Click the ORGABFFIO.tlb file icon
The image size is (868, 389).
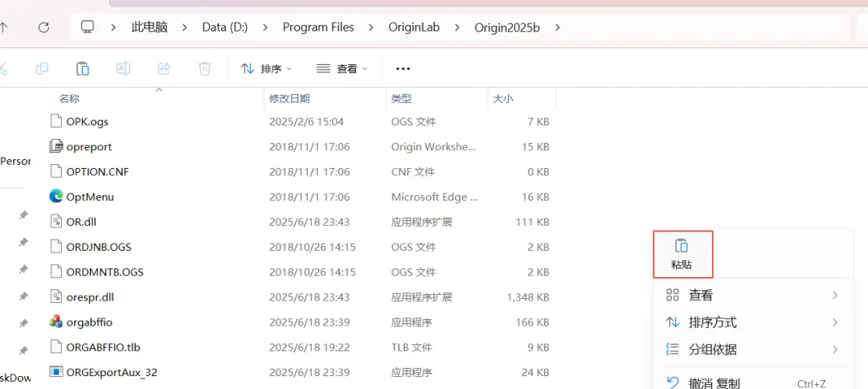[x=55, y=347]
